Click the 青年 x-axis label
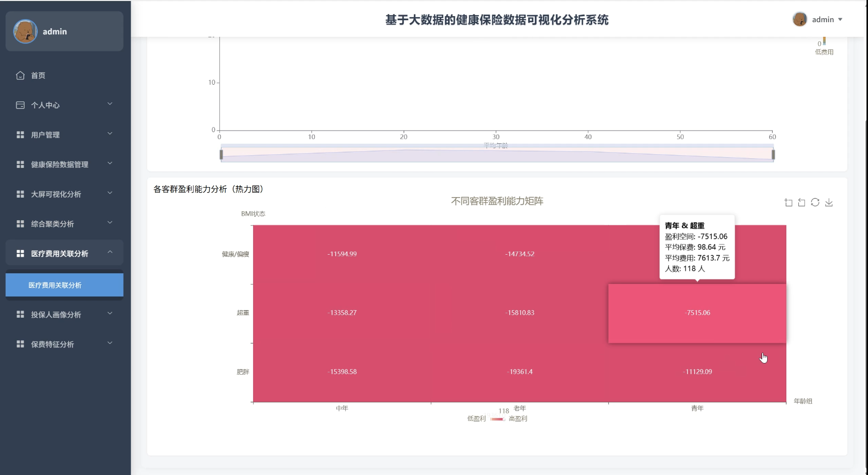This screenshot has height=475, width=868. click(x=698, y=408)
